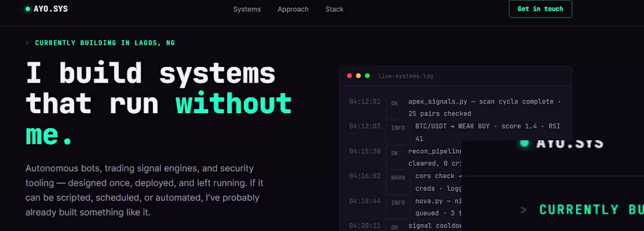Click the 04:16:02 timestamp
The image size is (644, 231).
coord(365,176)
